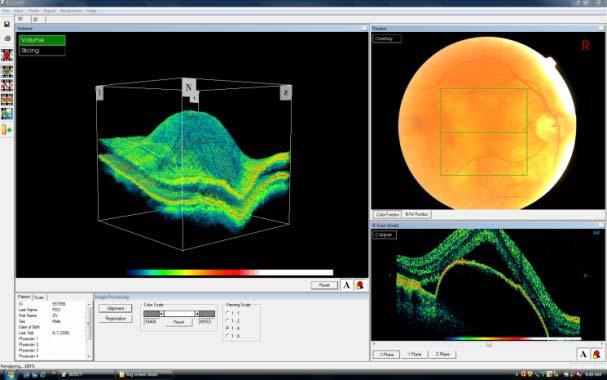Click the Alignment button

[x=115, y=308]
